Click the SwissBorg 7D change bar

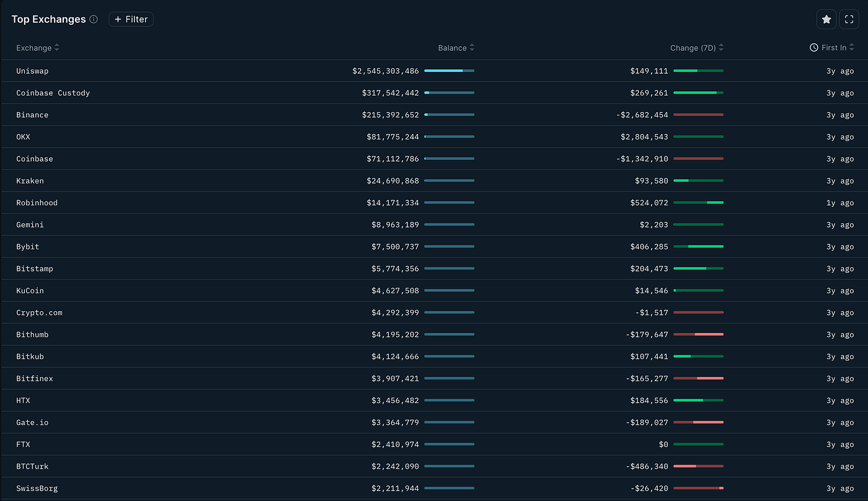coord(699,489)
